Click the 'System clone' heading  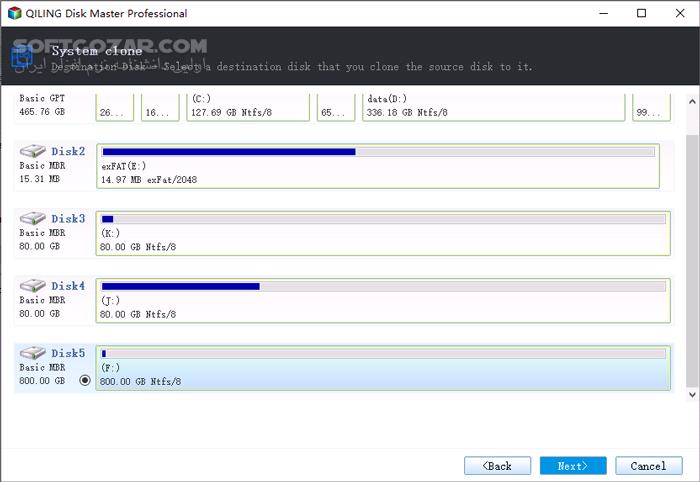(97, 51)
